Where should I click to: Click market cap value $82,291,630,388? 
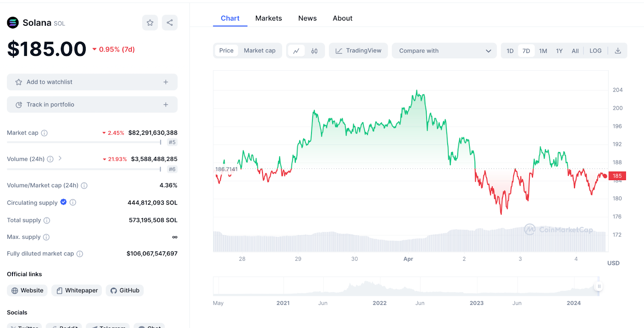tap(153, 133)
